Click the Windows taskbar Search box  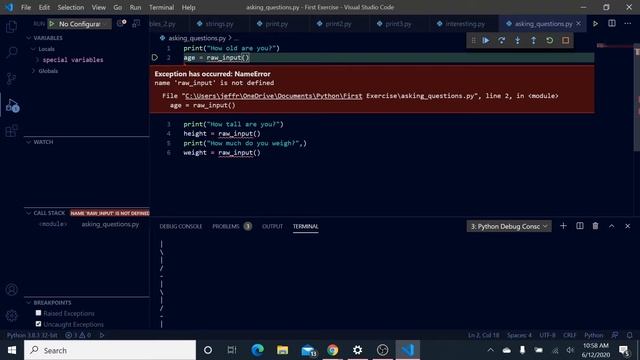coord(110,350)
